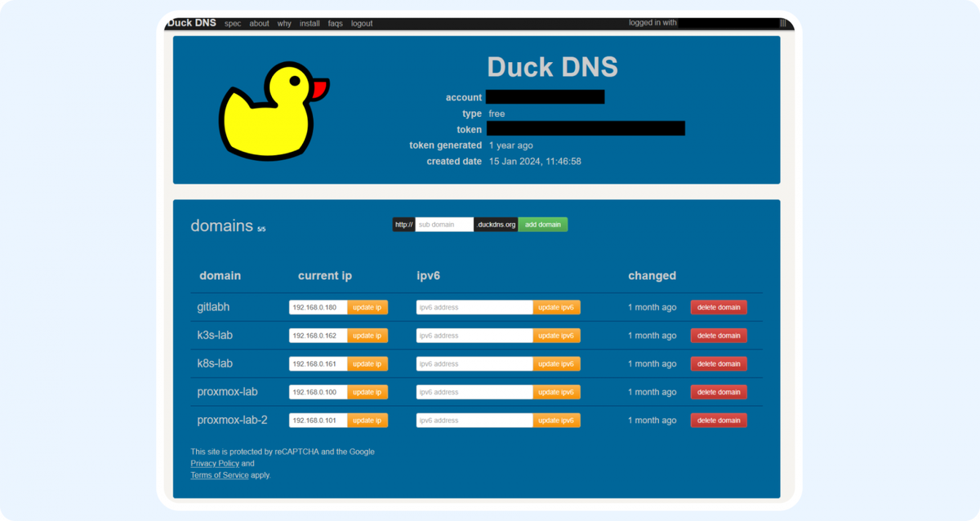Focus the ipv6 address field for proxmox-lab
Screen dimensions: 980x521
click(474, 392)
